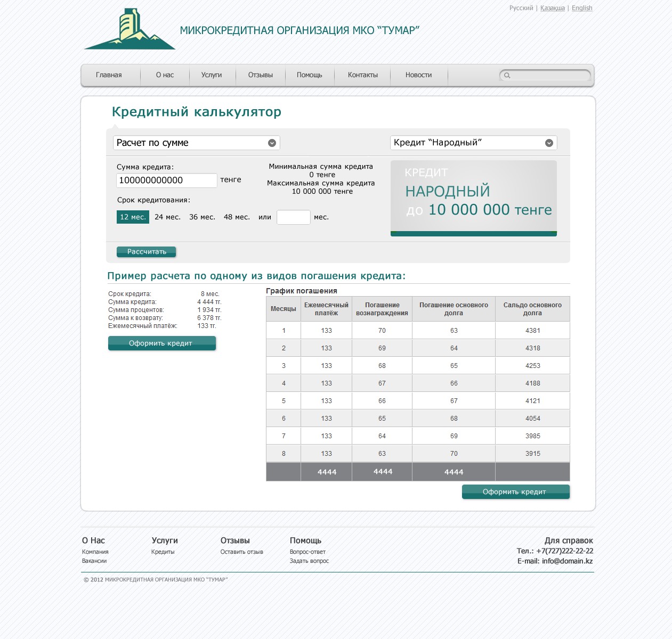Click into the header search box
672x639 pixels.
(545, 76)
